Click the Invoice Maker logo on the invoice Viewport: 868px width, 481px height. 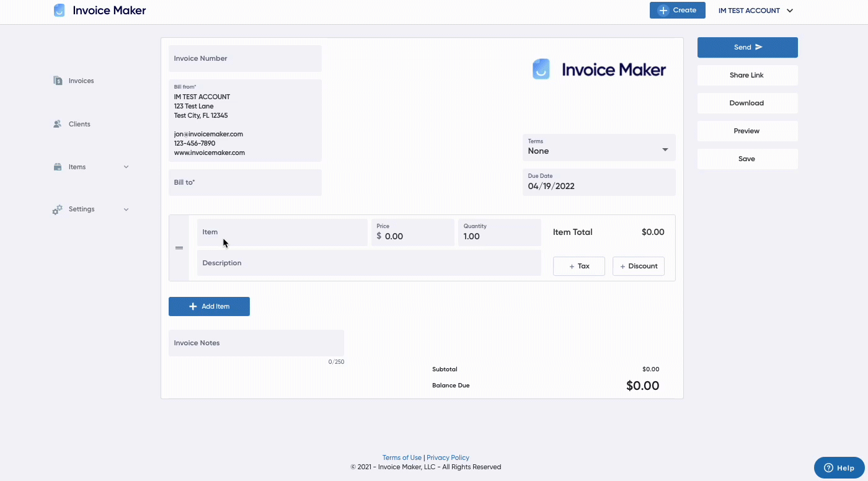click(x=599, y=69)
